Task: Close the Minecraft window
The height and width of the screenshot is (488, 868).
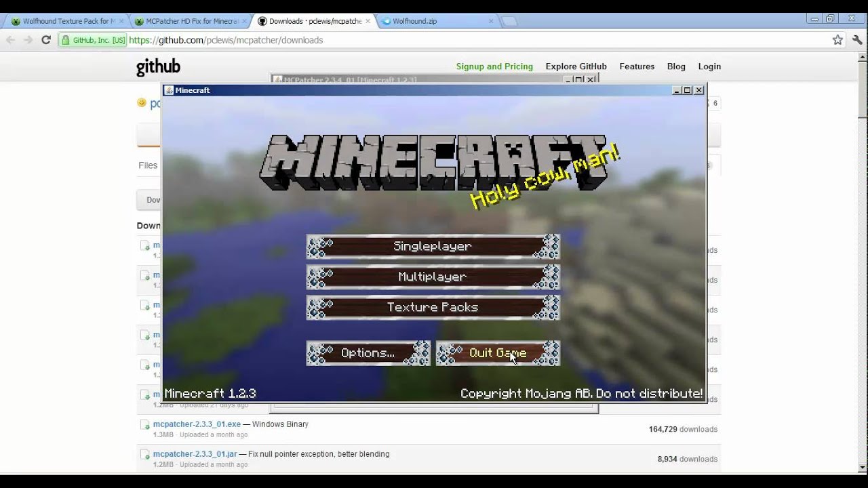Action: coord(699,90)
